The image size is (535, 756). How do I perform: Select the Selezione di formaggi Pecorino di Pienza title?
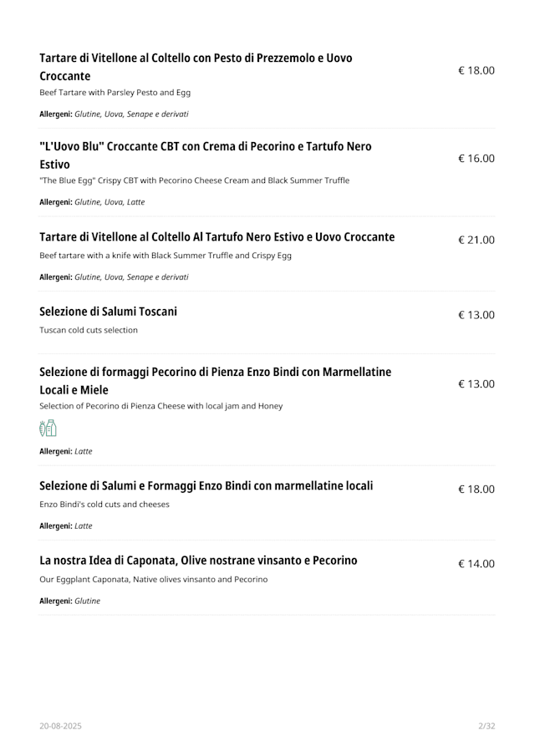pos(215,380)
